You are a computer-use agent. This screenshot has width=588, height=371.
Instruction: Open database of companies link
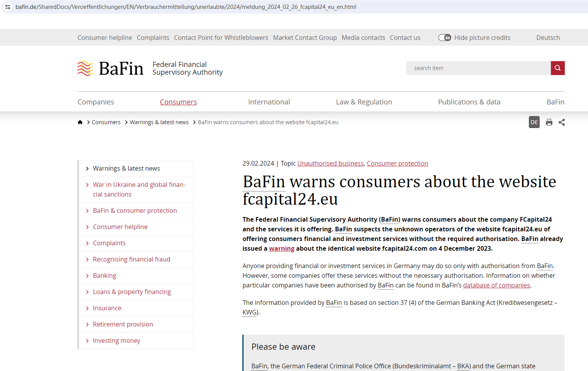pyautogui.click(x=497, y=285)
